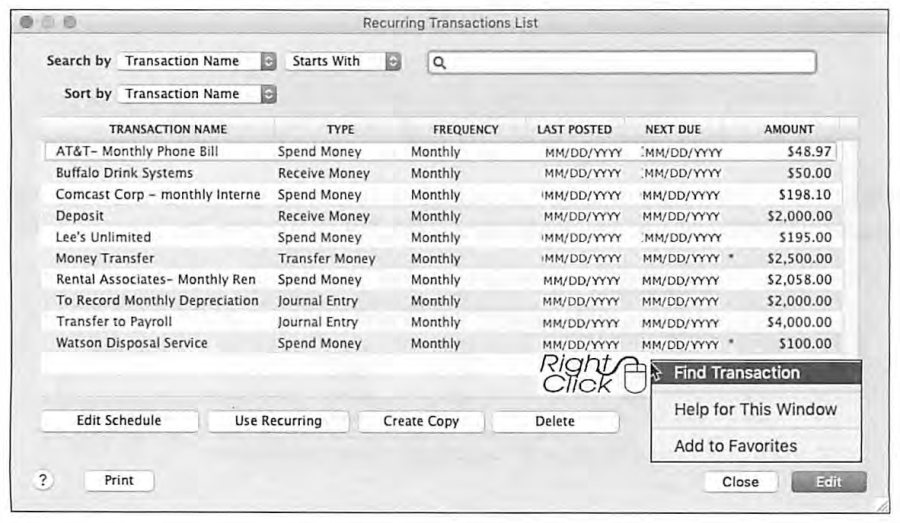Select the AT&T- Monthly Phone Bill row
The image size is (900, 523).
point(440,152)
